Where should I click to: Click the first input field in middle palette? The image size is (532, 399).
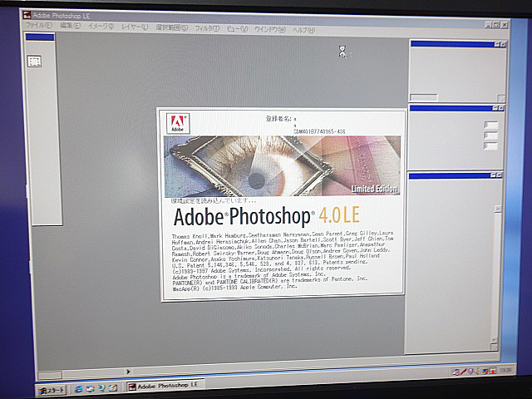pos(490,126)
